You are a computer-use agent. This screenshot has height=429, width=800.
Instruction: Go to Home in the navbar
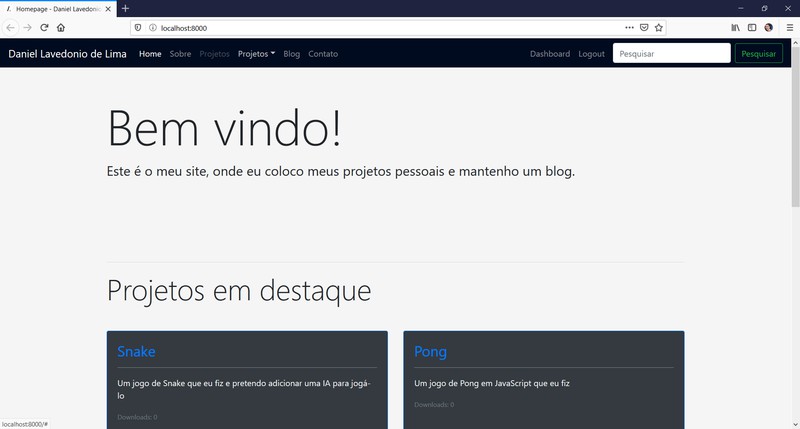tap(150, 54)
